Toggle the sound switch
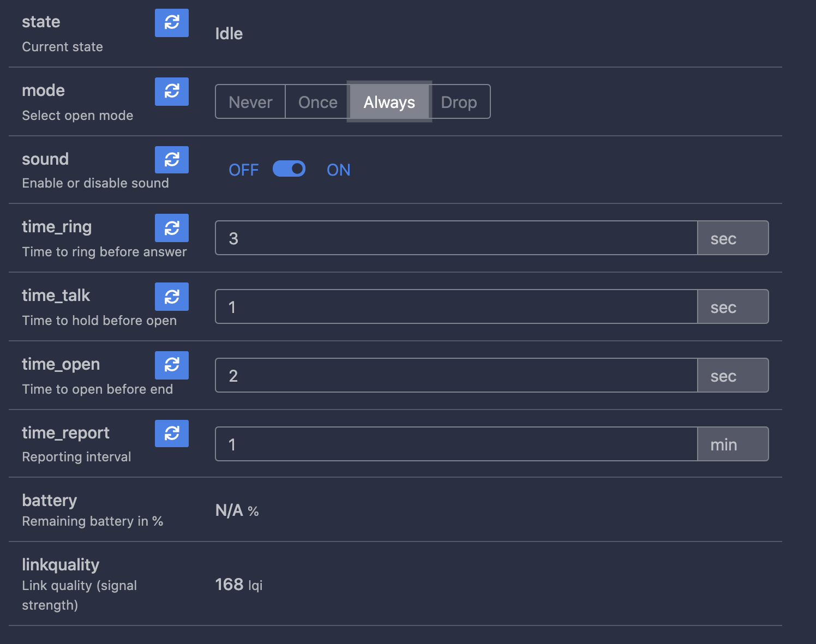The width and height of the screenshot is (816, 644). (x=289, y=169)
